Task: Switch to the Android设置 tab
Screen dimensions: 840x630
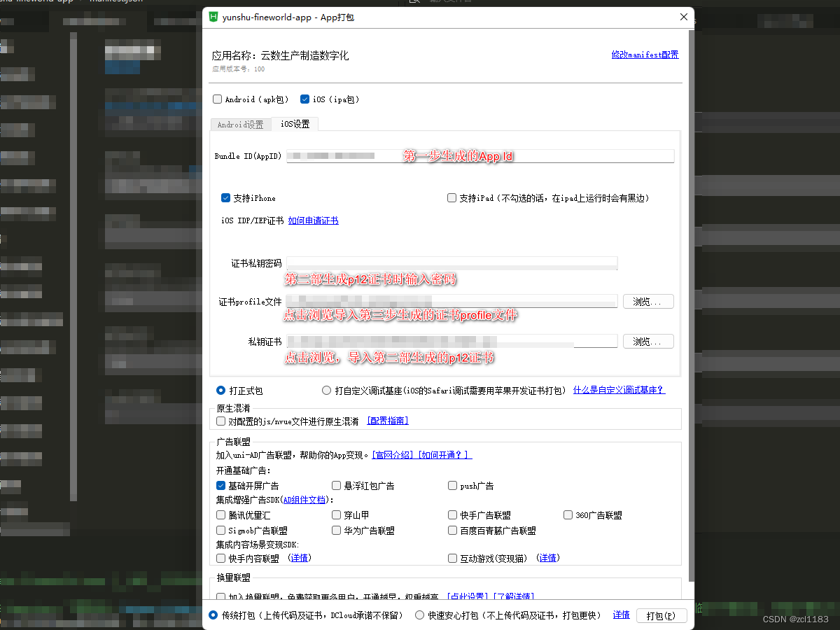Action: tap(241, 124)
